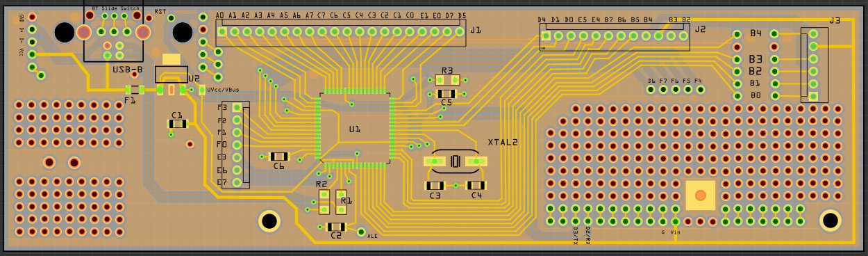Select capacitor C6 left of U1
868x256 pixels.
279,157
